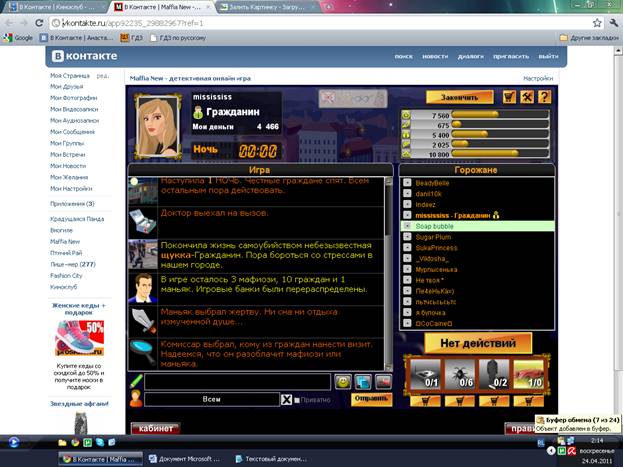Open диалоги in VK top menu

coord(470,56)
